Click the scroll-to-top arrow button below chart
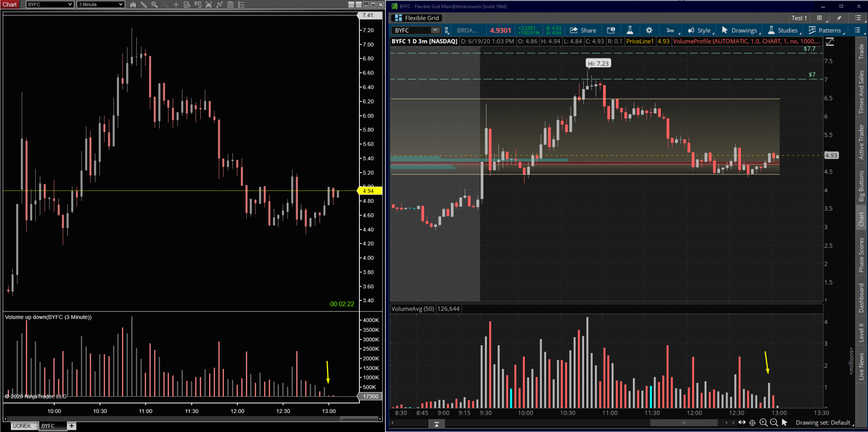 pos(436,424)
